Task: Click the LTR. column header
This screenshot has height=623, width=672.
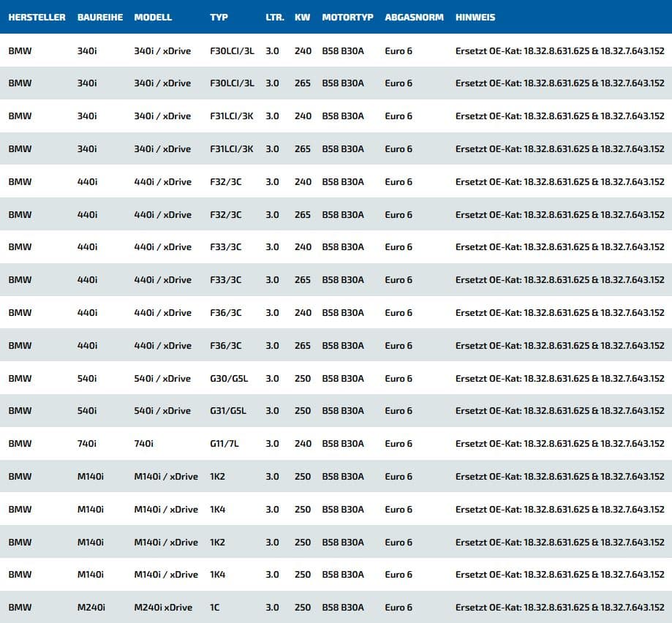Action: [x=275, y=17]
